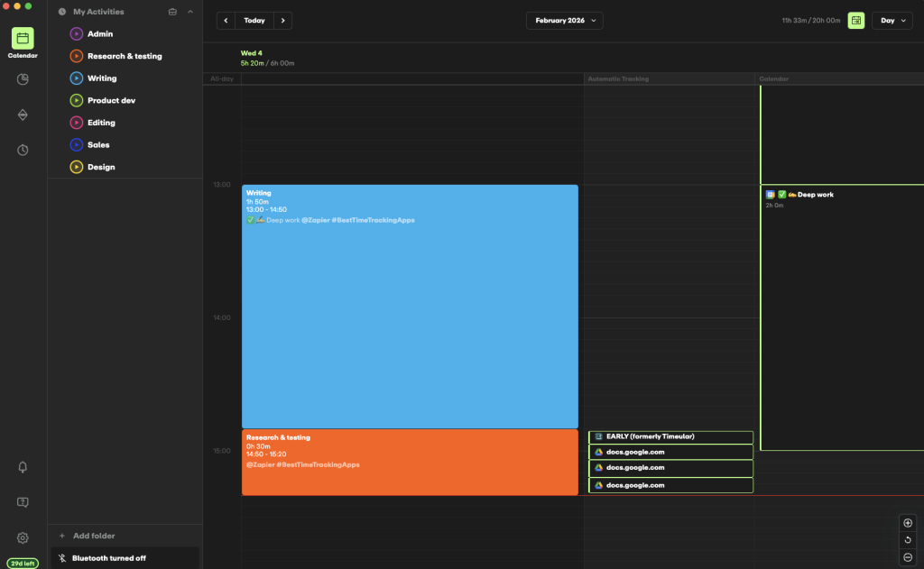Go to the next day
This screenshot has height=569, width=924.
click(282, 20)
